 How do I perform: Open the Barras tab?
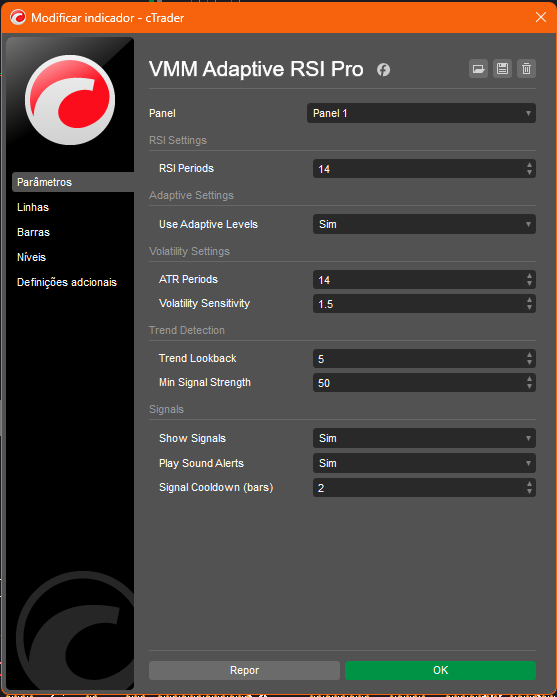[33, 232]
